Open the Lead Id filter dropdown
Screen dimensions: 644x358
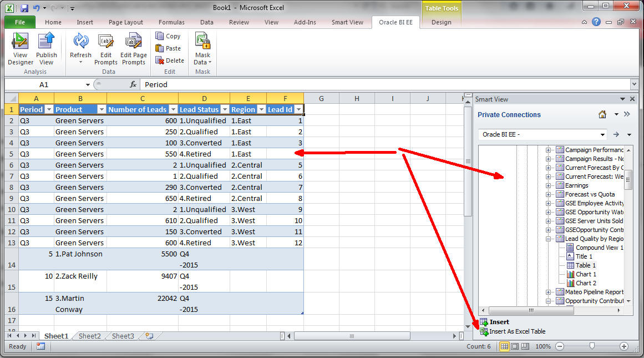coord(298,109)
